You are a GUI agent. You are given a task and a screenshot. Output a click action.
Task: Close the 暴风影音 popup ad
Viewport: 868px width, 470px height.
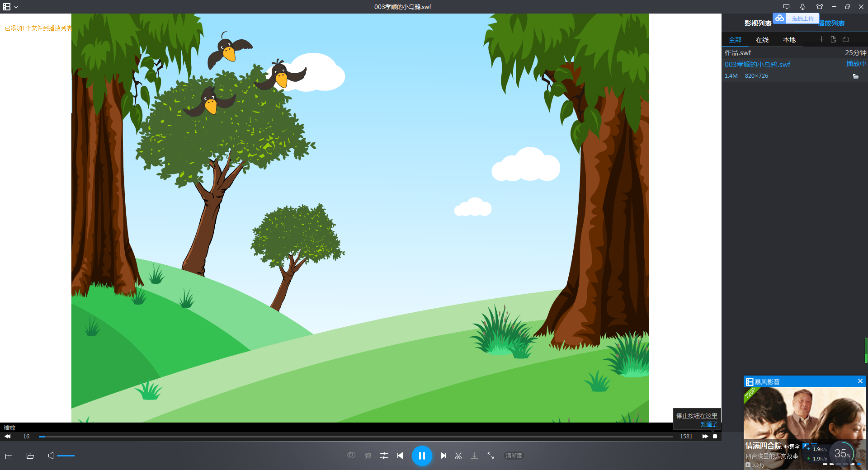click(860, 381)
